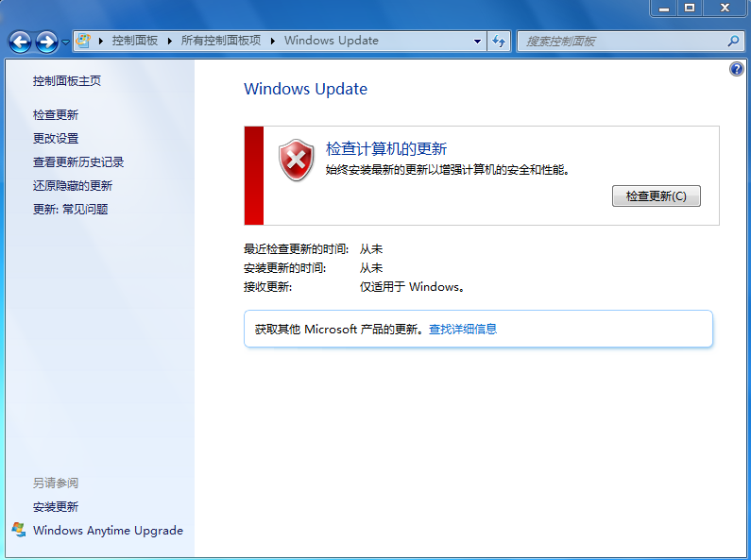Click 检查更新 in the sidebar
The width and height of the screenshot is (751, 560).
(56, 115)
